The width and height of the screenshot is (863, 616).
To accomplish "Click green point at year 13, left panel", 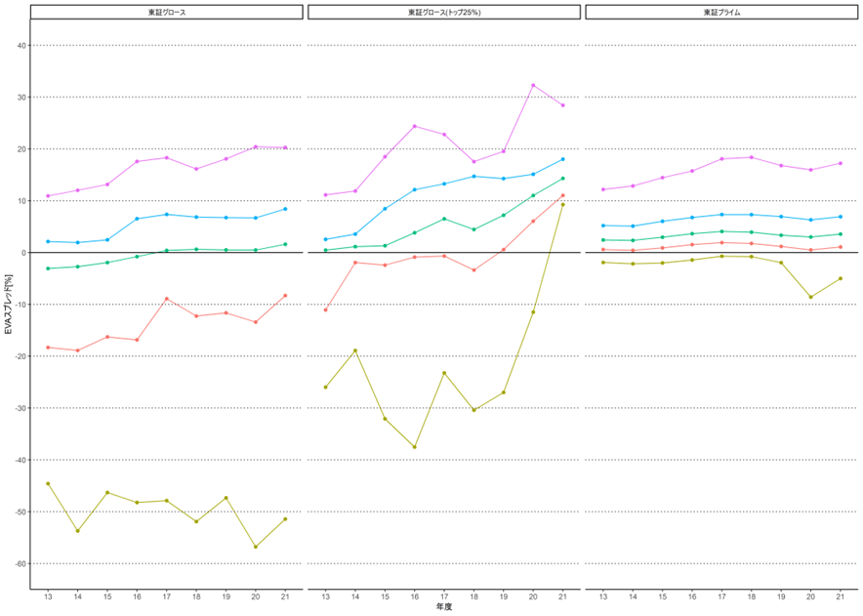I will tap(48, 268).
